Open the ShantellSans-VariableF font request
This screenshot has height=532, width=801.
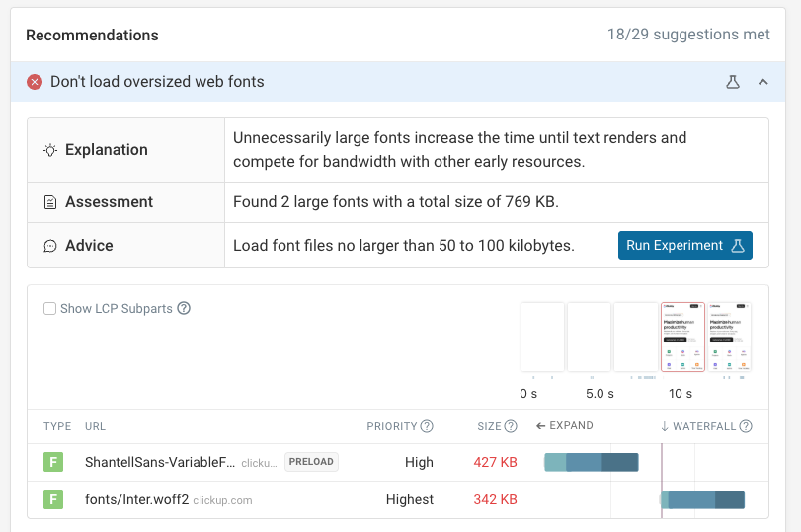[160, 462]
